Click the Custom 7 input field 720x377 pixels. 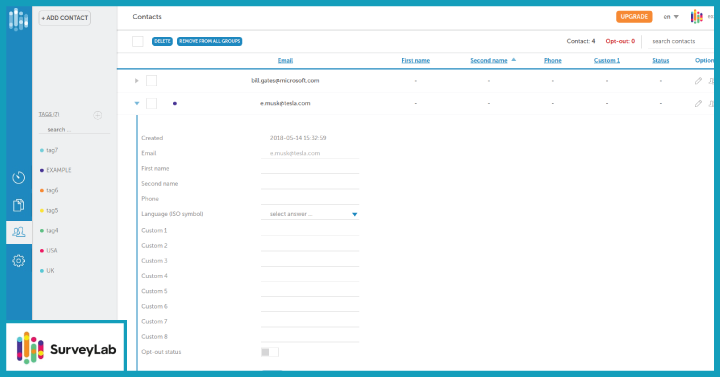pyautogui.click(x=310, y=321)
